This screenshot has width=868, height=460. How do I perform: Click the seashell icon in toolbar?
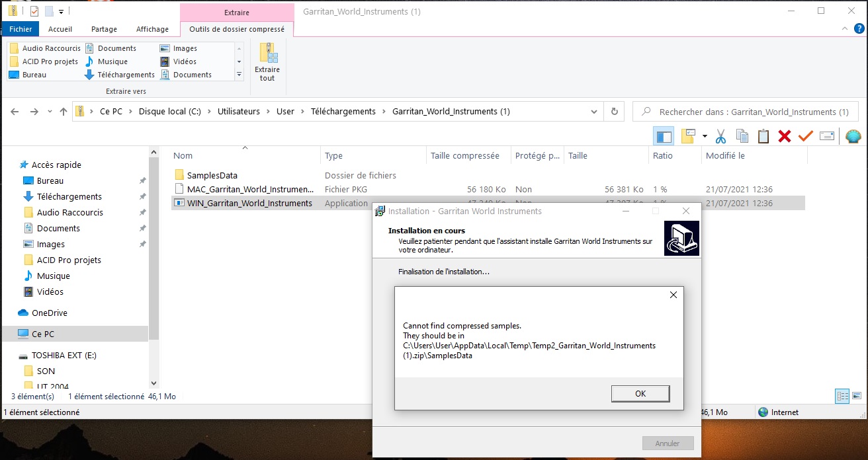coord(853,136)
